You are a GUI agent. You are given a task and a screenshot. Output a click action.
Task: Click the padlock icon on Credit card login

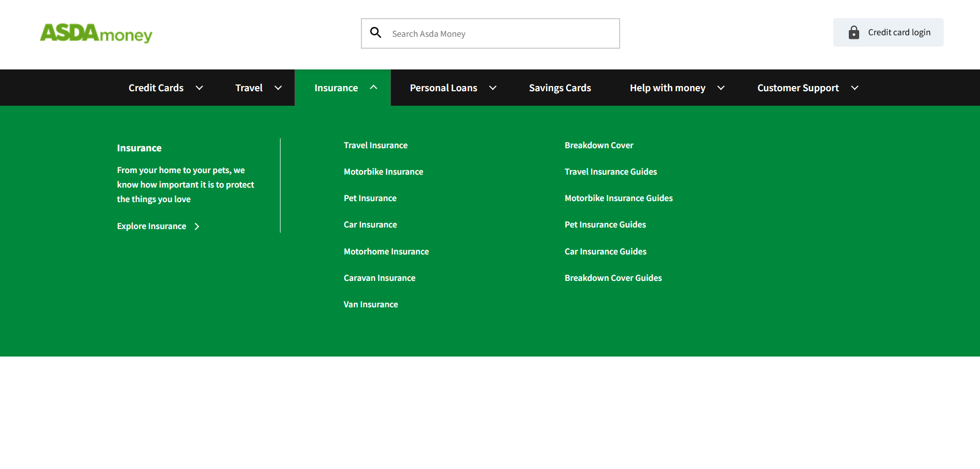[853, 33]
